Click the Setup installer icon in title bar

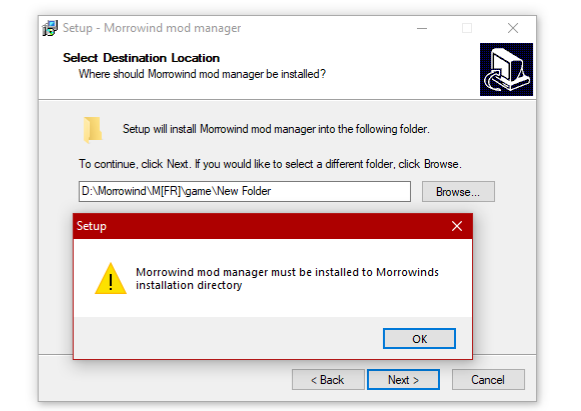[50, 28]
